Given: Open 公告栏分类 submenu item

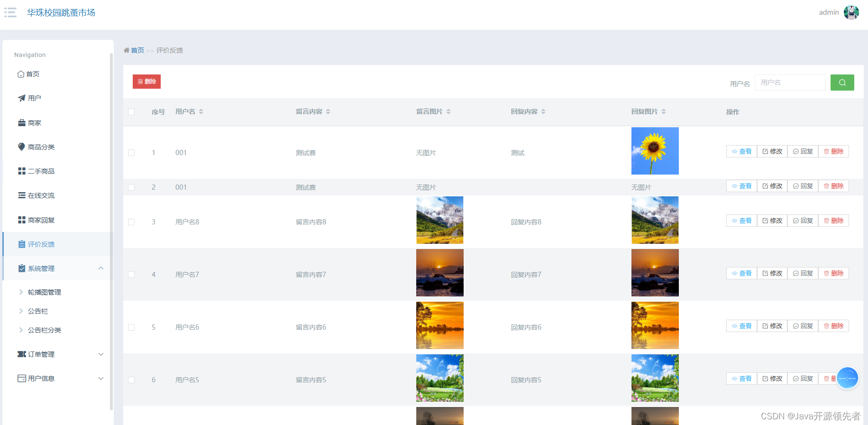Looking at the screenshot, I should 45,330.
